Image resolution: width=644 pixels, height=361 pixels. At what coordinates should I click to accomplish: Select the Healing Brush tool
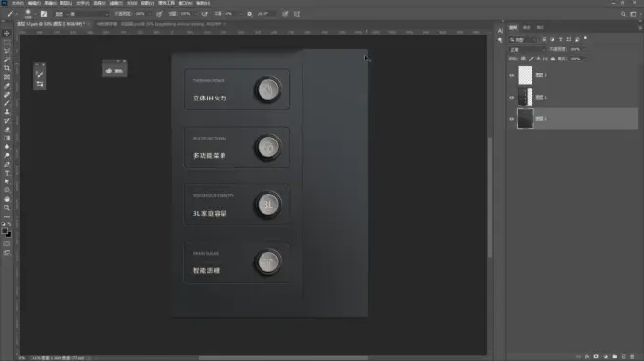tap(7, 95)
